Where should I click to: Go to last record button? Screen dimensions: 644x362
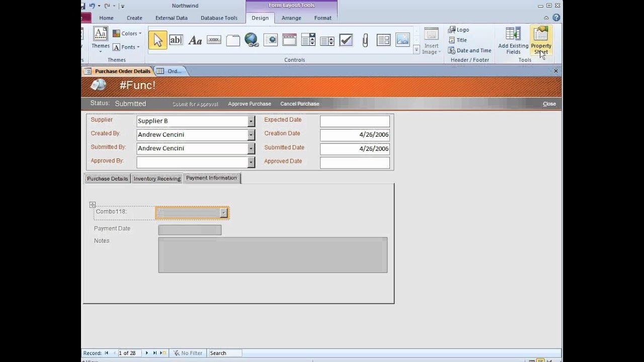pos(155,353)
